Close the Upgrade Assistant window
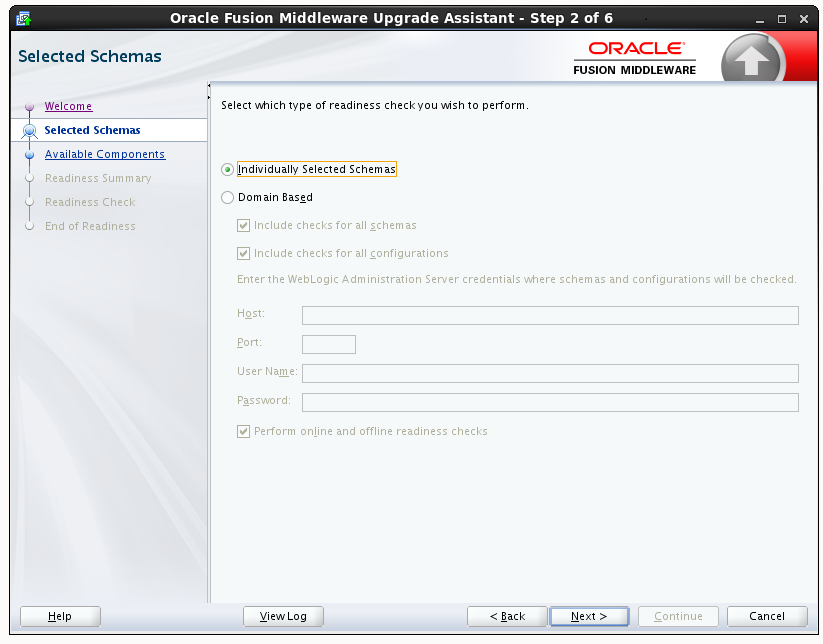 804,19
